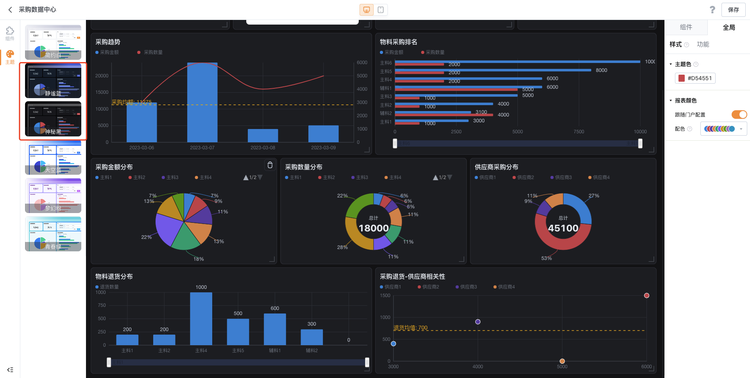Screen dimensions: 750x378
Task: Click the info icon next to 样式
Action: [686, 44]
